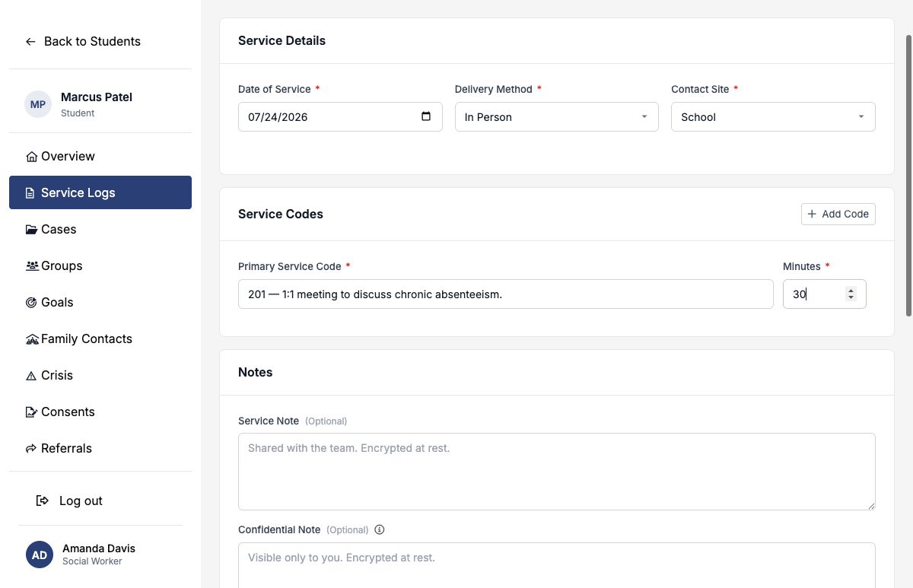The height and width of the screenshot is (588, 913).
Task: Click the Social Worker role label
Action: click(x=92, y=561)
